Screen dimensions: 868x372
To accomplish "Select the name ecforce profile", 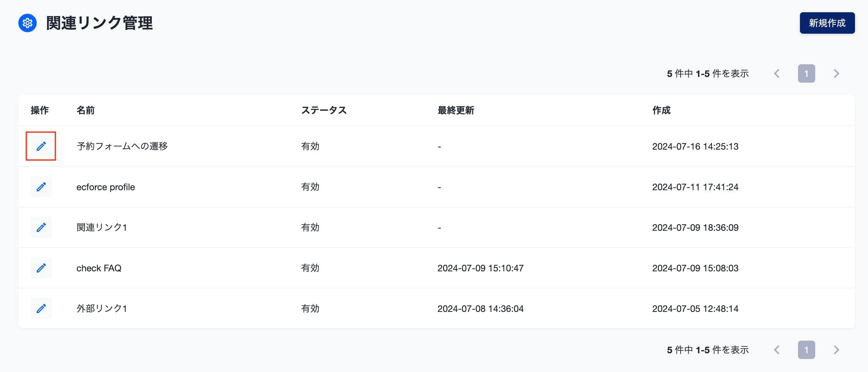I will [x=106, y=187].
